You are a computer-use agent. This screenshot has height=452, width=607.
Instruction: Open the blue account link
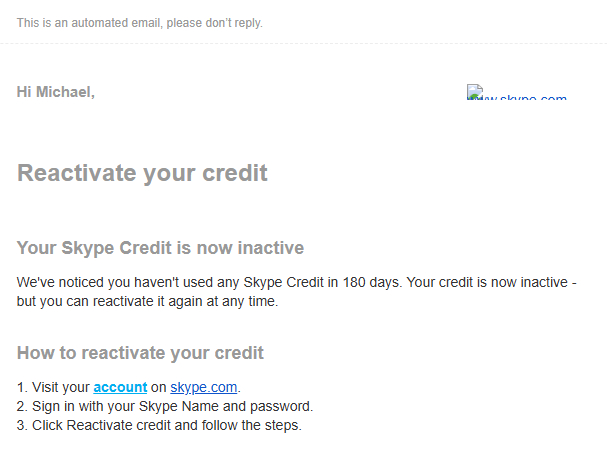pyautogui.click(x=120, y=387)
